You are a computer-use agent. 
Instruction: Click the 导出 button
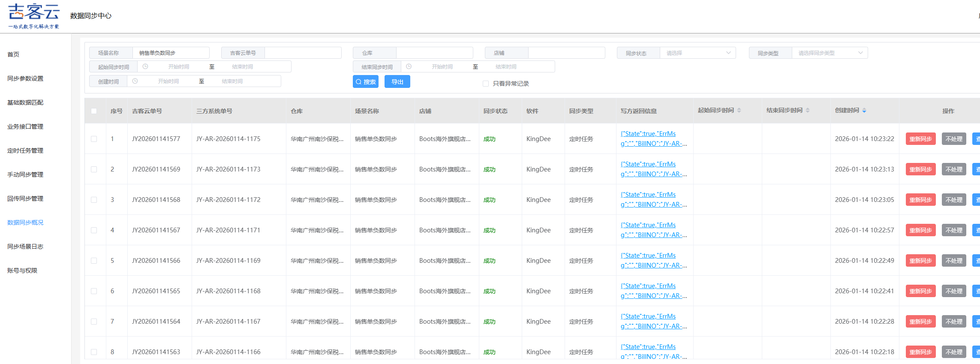pos(397,81)
